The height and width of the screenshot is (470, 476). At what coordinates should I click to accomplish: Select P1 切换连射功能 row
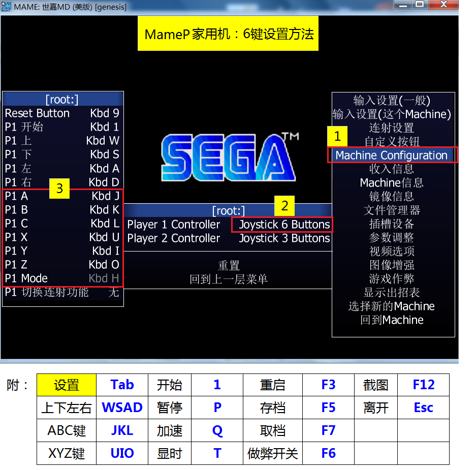pyautogui.click(x=62, y=292)
